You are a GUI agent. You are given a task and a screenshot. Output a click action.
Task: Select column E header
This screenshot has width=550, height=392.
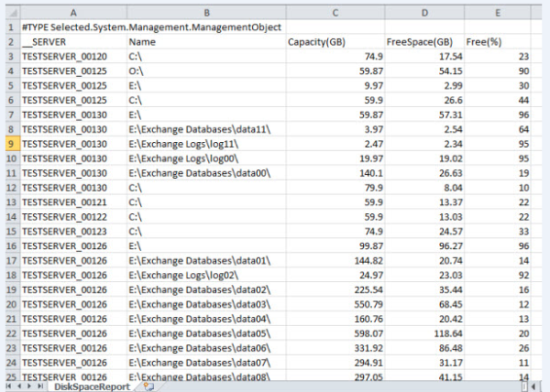click(x=496, y=11)
